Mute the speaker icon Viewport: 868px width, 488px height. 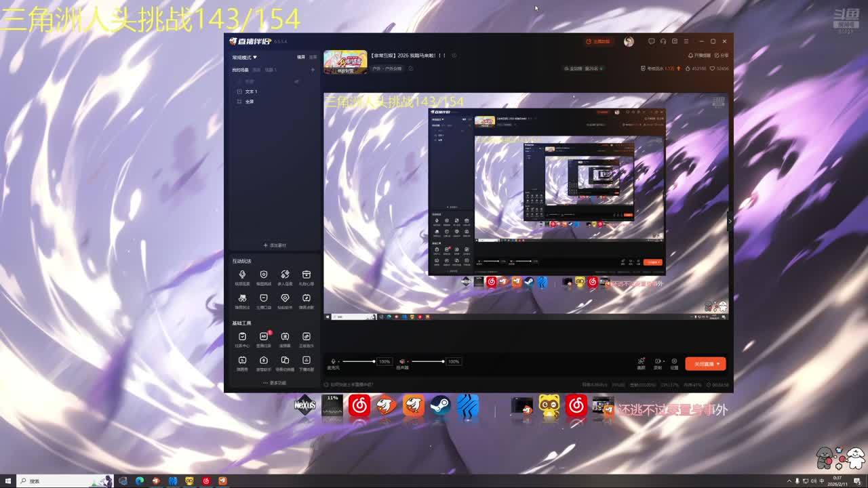tap(402, 362)
